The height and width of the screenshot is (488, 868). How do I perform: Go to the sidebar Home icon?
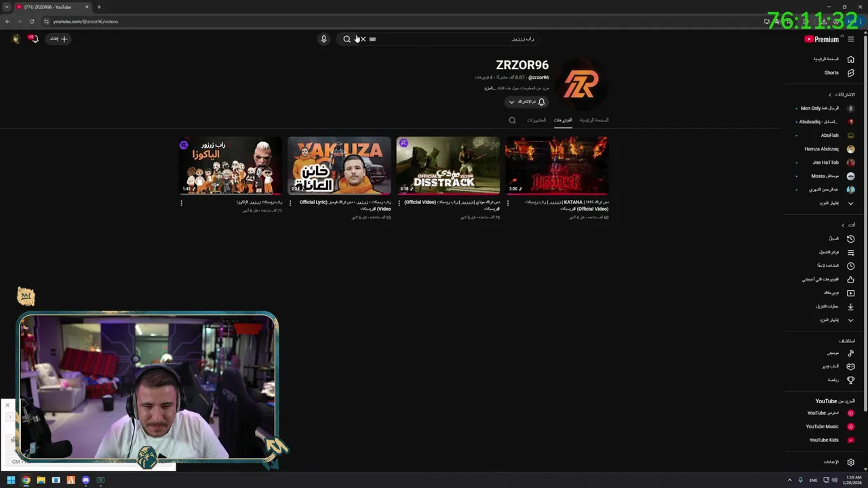tap(850, 59)
